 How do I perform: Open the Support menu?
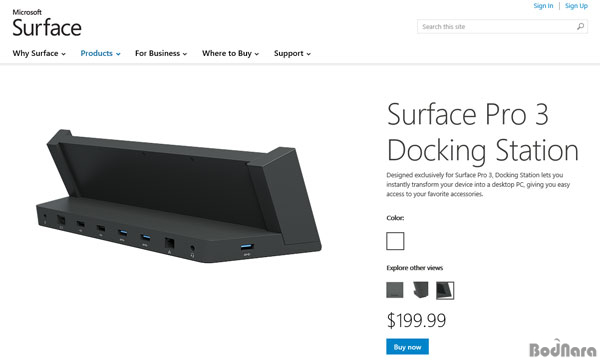(292, 53)
